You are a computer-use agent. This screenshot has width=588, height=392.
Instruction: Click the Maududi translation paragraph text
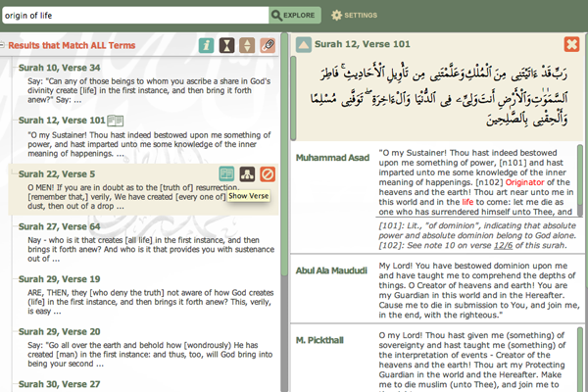pyautogui.click(x=479, y=290)
